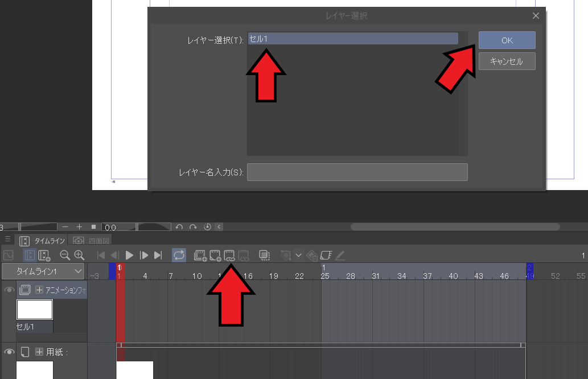Click the キャンセル button
The height and width of the screenshot is (379, 588).
pos(507,61)
